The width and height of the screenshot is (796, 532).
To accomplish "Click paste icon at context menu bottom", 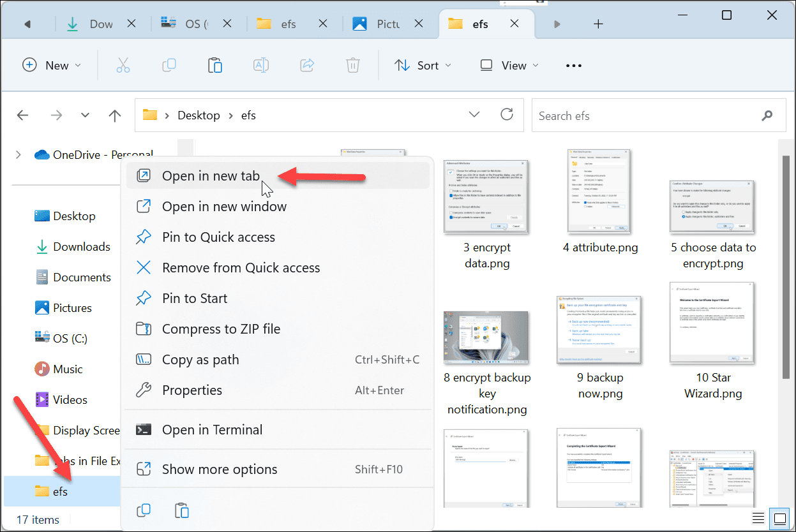I will 181,510.
